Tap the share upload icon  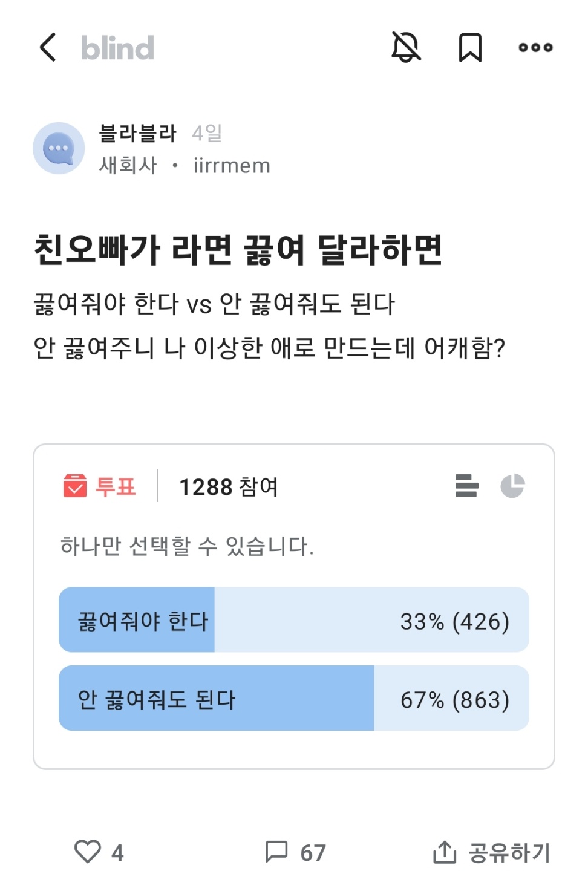pos(445,852)
